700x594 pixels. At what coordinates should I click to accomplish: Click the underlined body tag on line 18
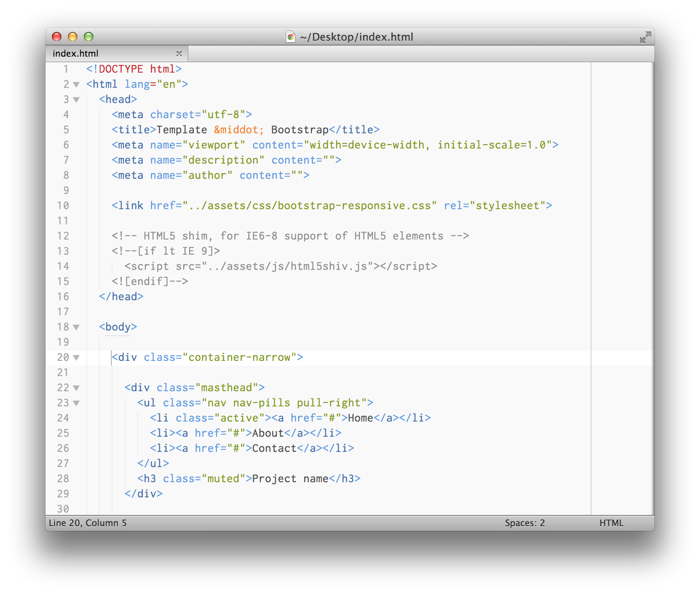pyautogui.click(x=117, y=327)
